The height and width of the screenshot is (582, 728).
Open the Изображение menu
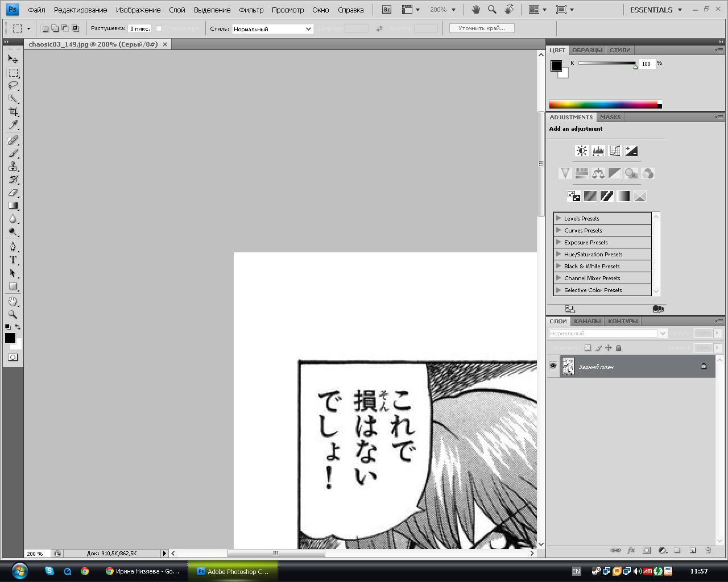click(x=138, y=10)
